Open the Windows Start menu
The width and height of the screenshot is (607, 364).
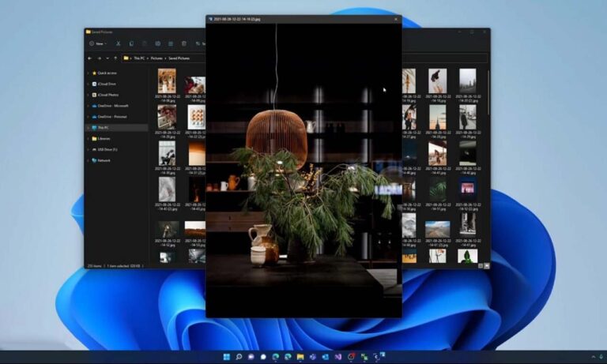tap(227, 357)
